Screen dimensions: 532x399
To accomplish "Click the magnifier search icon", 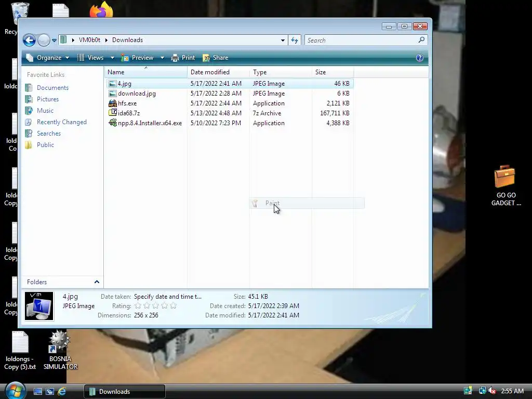I will click(421, 40).
